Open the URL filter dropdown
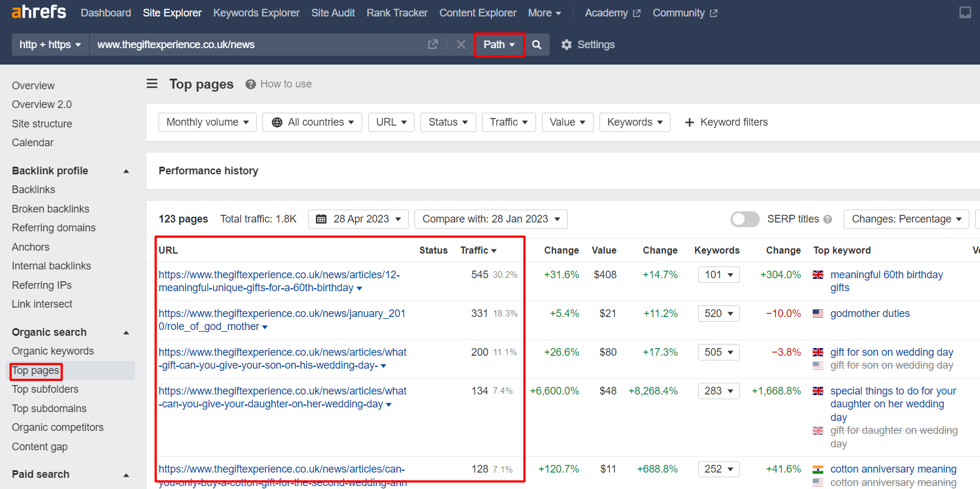The height and width of the screenshot is (489, 980). (392, 122)
